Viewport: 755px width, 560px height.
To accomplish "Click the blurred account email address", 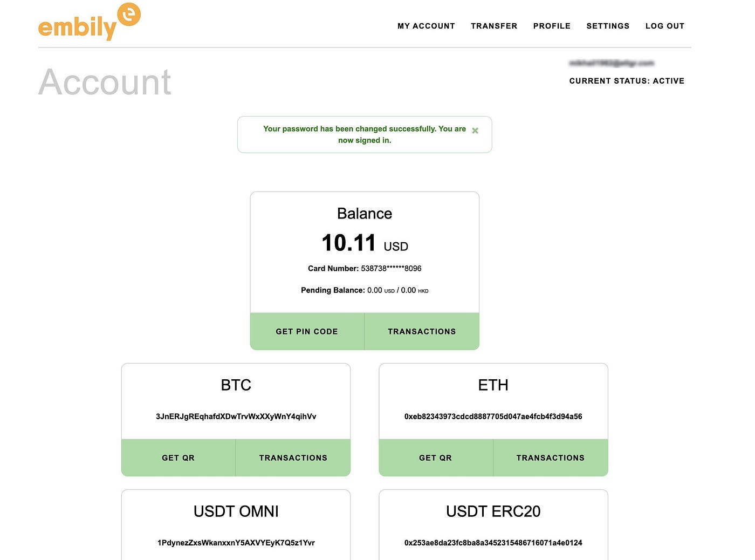I will (x=613, y=63).
